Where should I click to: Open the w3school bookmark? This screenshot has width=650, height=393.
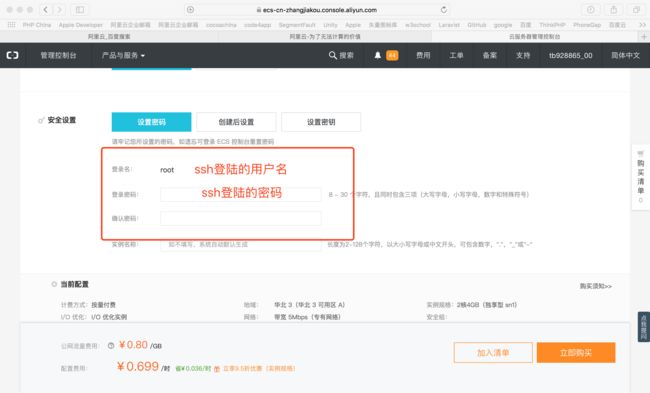pyautogui.click(x=418, y=25)
